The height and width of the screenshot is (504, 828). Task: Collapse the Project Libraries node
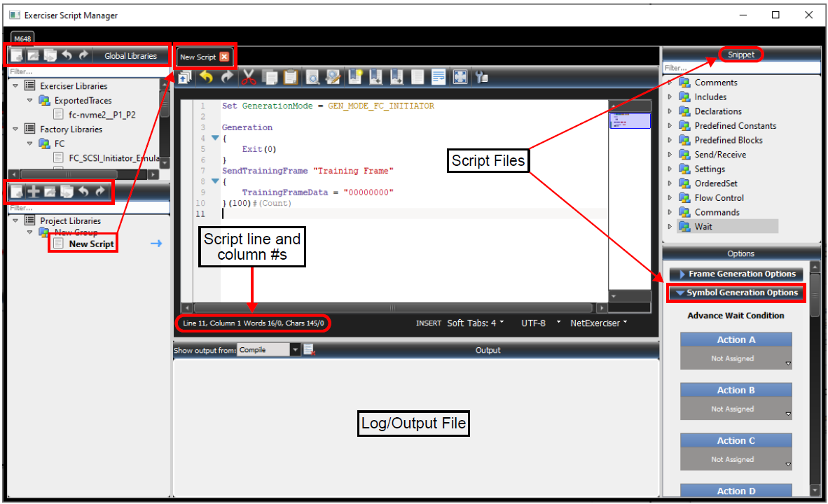click(x=15, y=220)
